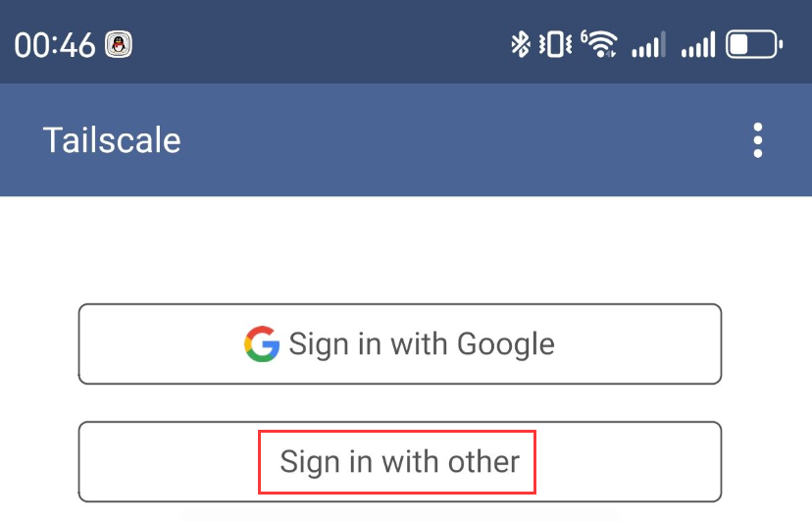Tap the Tailscale app title
Viewport: 812px width, 522px height.
(112, 140)
